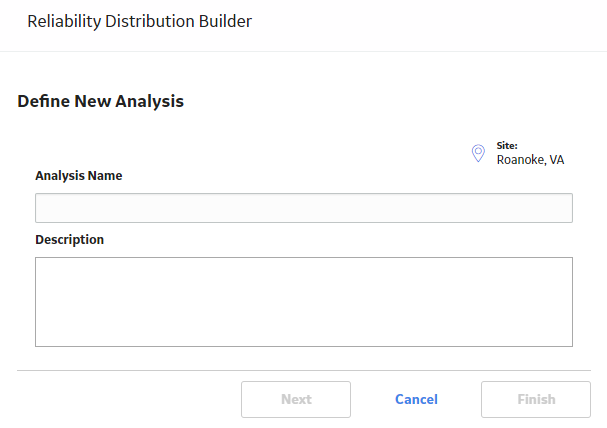This screenshot has width=607, height=428.
Task: Click the 'Description' label
Action: (70, 240)
